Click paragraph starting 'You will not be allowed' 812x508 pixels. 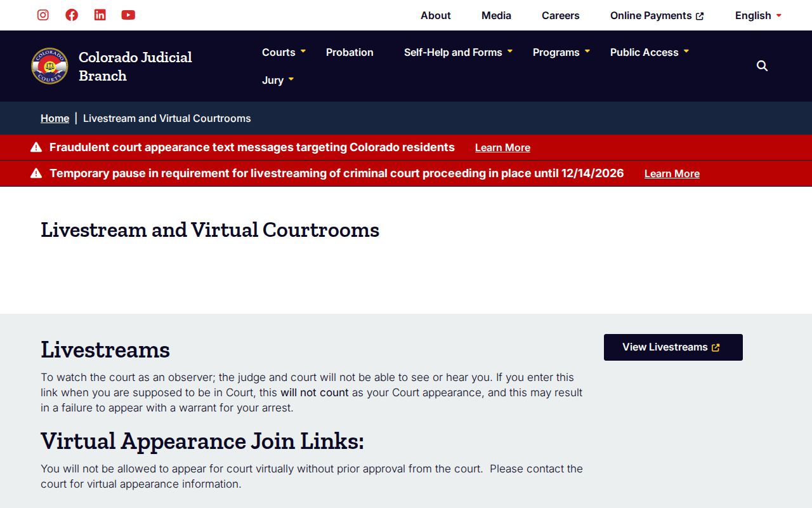(311, 476)
